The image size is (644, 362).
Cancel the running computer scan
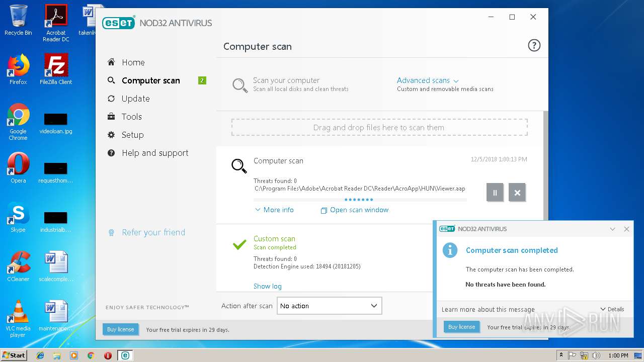click(x=517, y=192)
